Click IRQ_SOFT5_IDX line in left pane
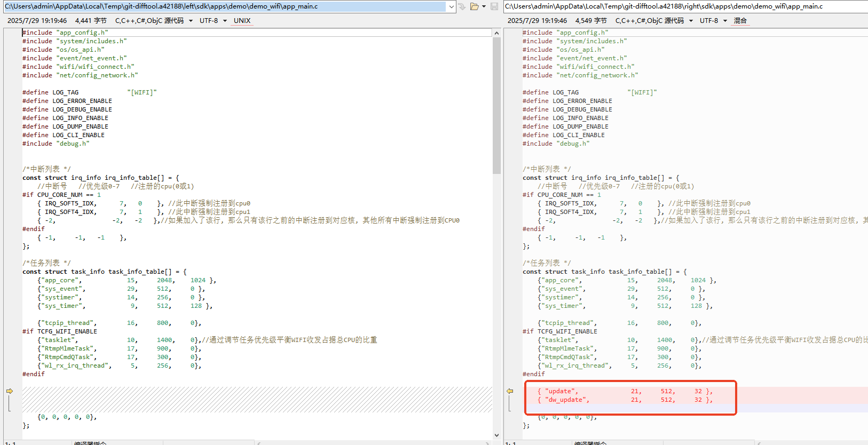The height and width of the screenshot is (445, 868). [144, 203]
